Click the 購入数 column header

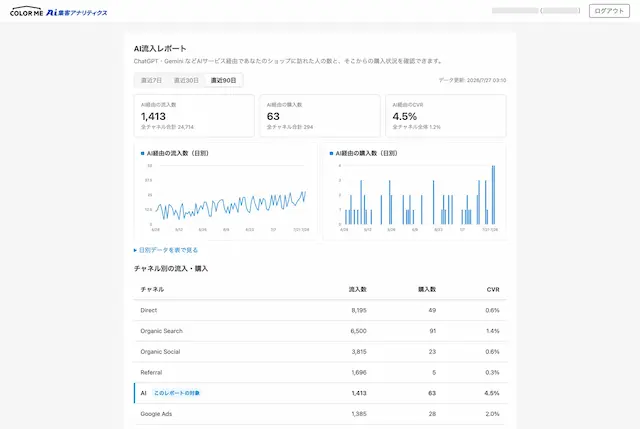click(427, 289)
